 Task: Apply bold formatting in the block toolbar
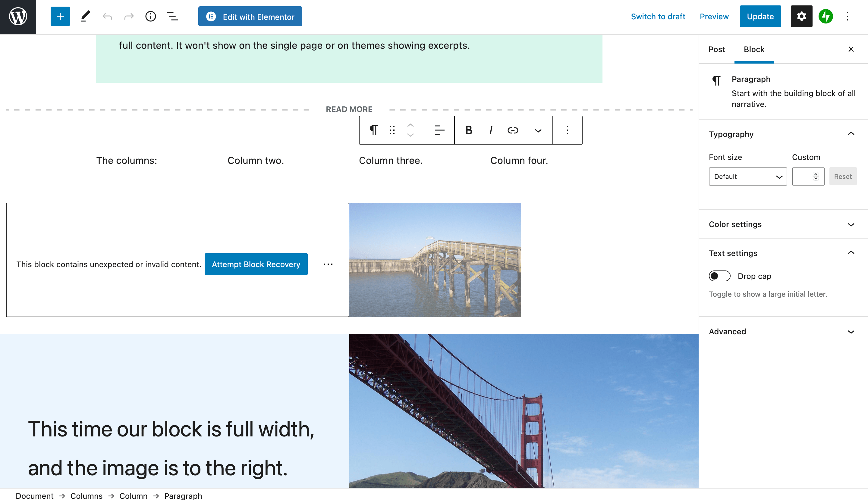468,130
